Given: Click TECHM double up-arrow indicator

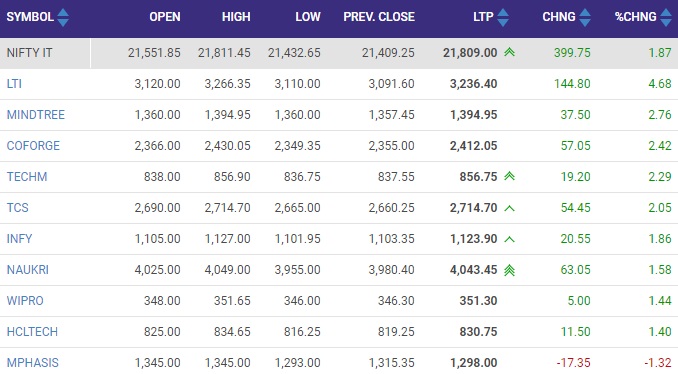Looking at the screenshot, I should tap(509, 176).
